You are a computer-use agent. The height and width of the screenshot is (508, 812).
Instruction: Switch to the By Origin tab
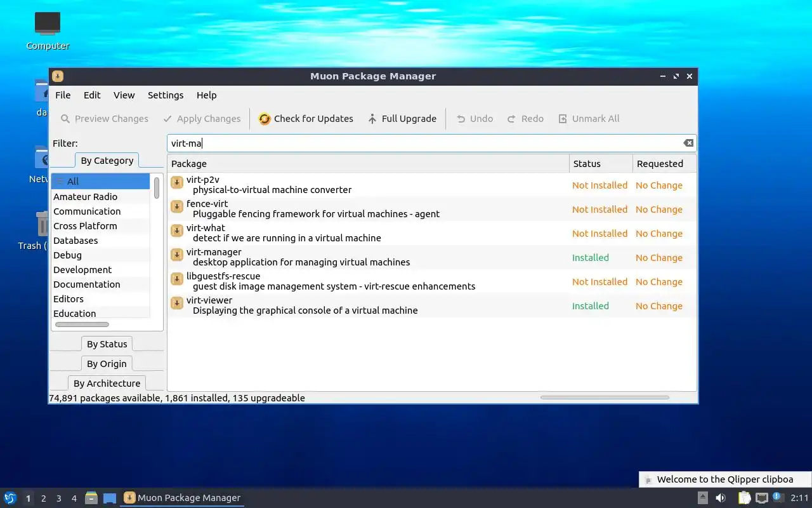tap(107, 364)
